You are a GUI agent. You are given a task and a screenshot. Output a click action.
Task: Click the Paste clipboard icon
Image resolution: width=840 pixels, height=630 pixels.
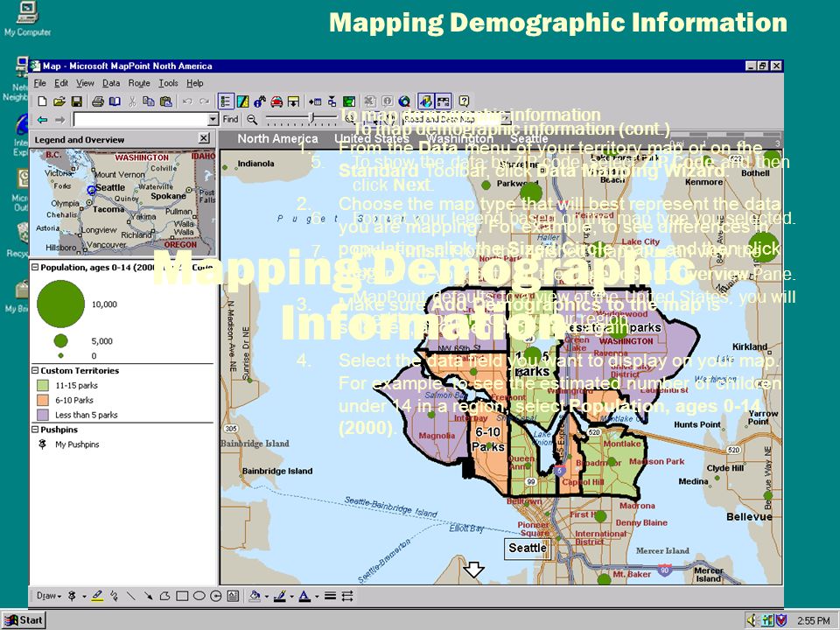(x=166, y=101)
